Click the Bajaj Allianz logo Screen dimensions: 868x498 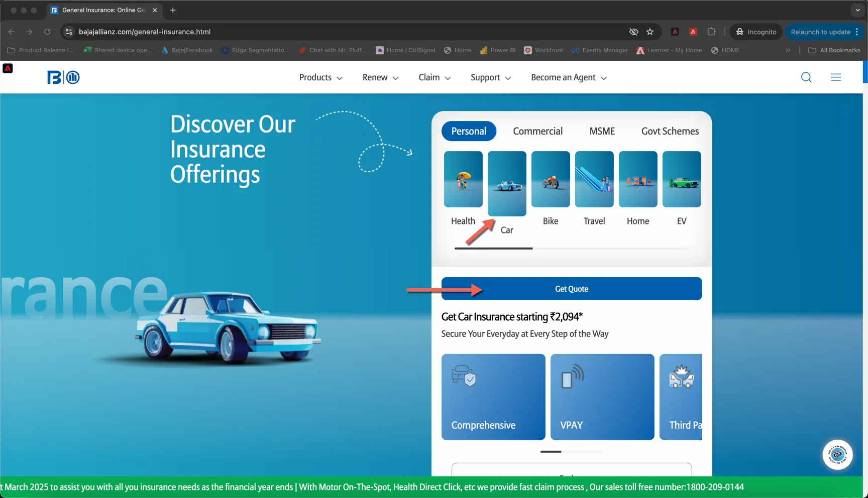63,77
